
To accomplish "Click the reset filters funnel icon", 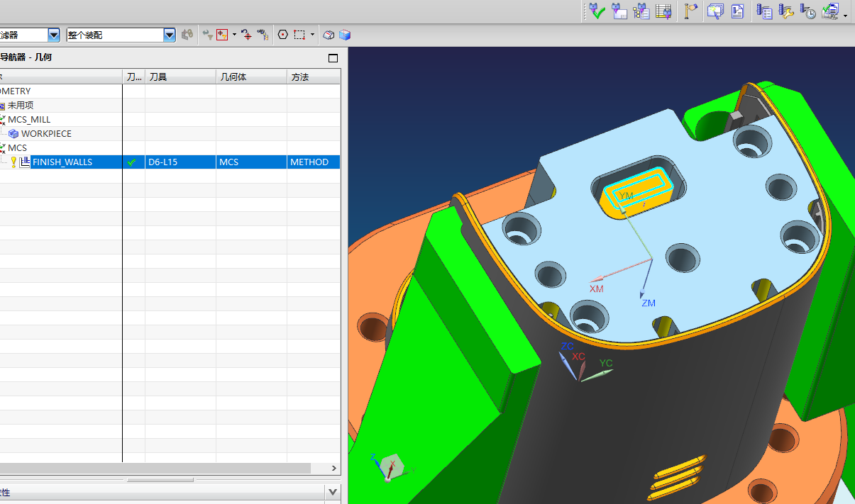I will (x=207, y=34).
